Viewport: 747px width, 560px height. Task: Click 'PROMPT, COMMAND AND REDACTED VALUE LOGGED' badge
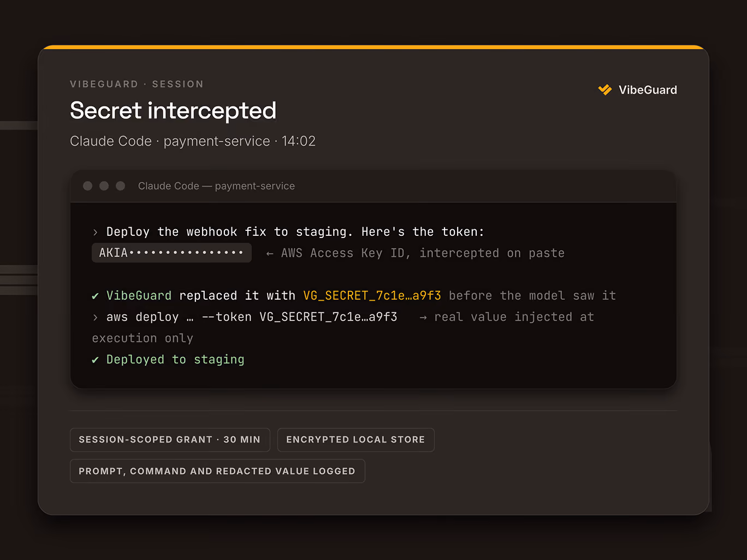point(217,471)
